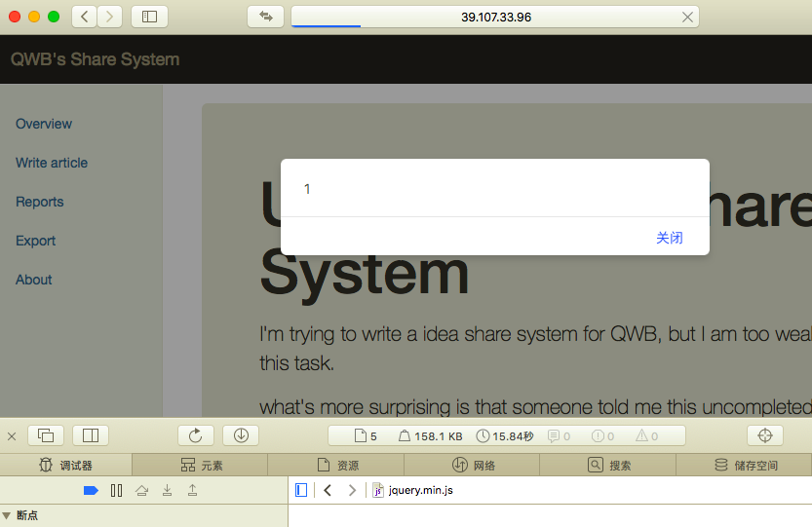Image resolution: width=812 pixels, height=527 pixels.
Task: Open the Reports link
Action: tap(39, 202)
